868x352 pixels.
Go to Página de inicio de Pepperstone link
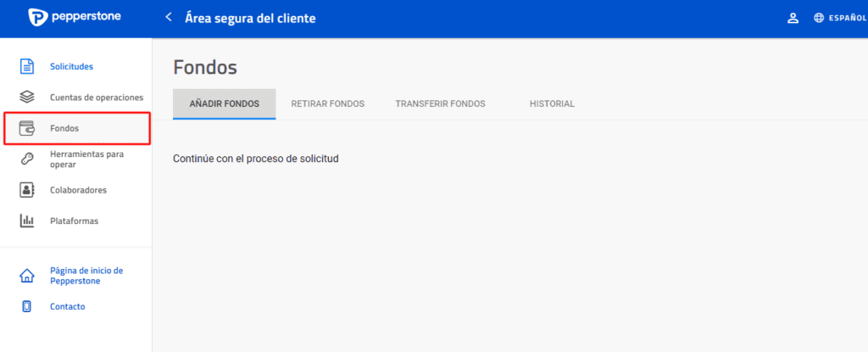click(x=86, y=276)
